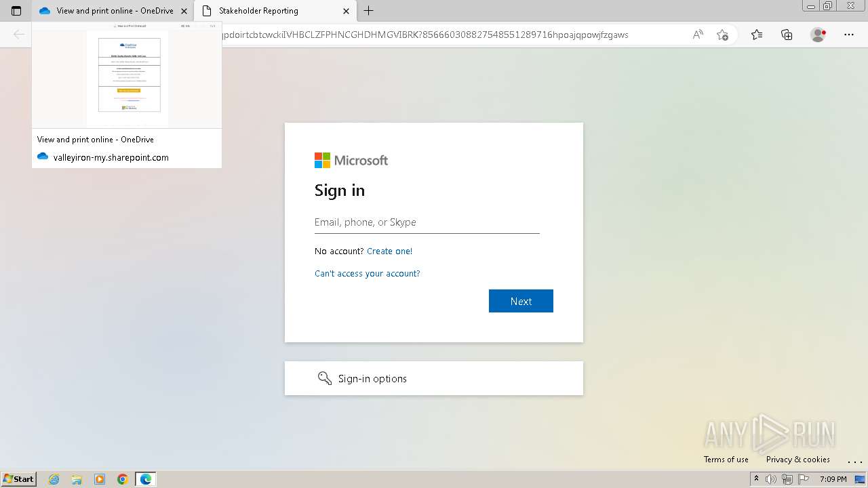
Task: Open Can't access your account? link
Action: click(x=368, y=274)
